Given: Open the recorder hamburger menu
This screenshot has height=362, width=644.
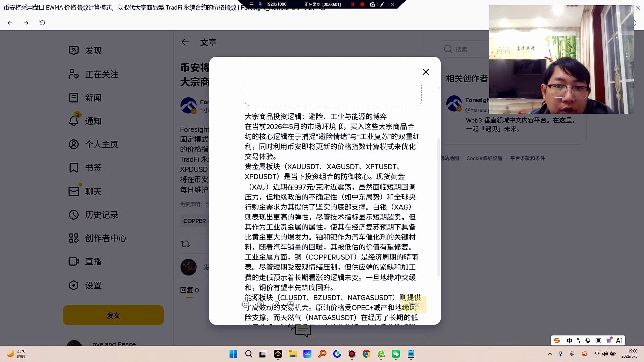Looking at the screenshot, I should 252,4.
